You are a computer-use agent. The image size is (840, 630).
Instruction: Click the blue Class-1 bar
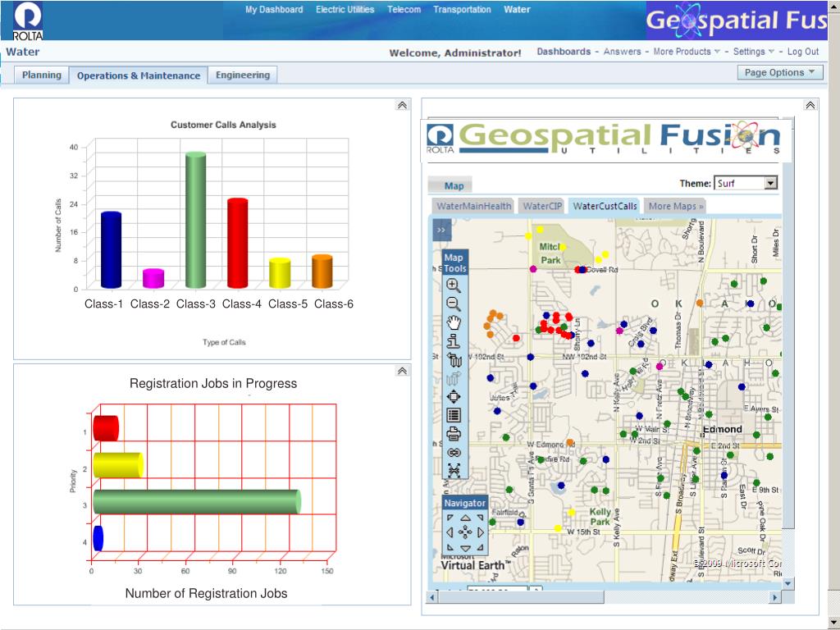(111, 249)
